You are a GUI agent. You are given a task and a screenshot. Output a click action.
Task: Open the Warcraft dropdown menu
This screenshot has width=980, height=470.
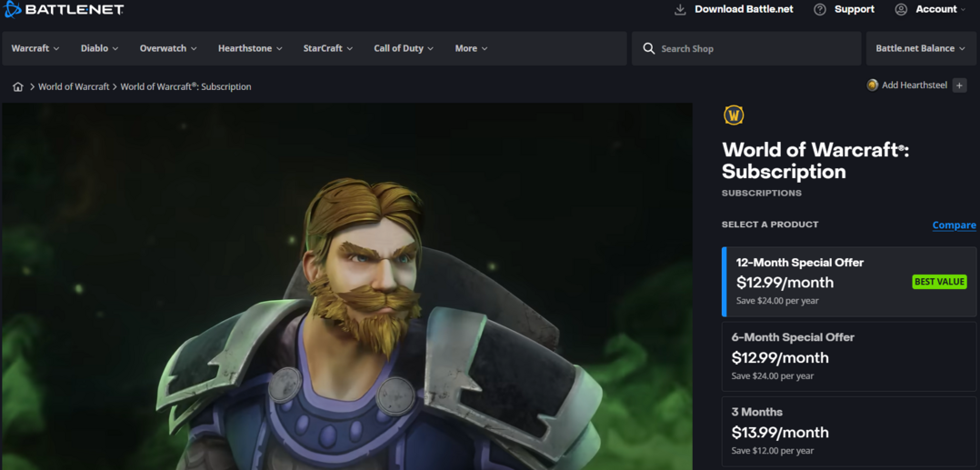(x=35, y=48)
